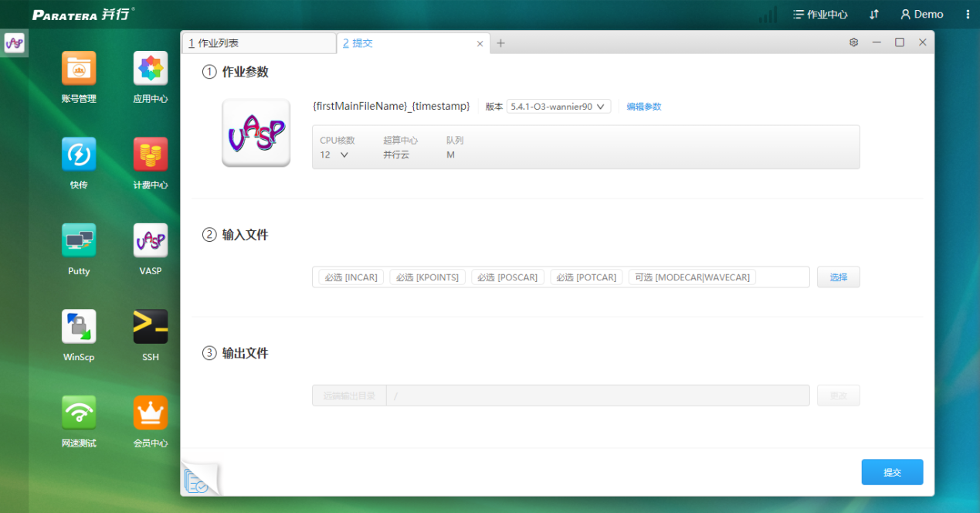980x513 pixels.
Task: Open the 计费中心 desktop icon
Action: point(151,155)
